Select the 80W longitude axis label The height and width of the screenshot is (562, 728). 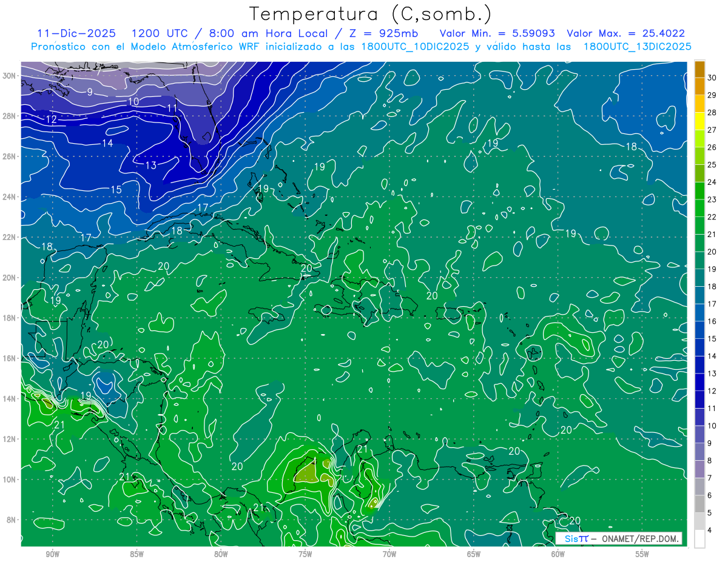221,555
